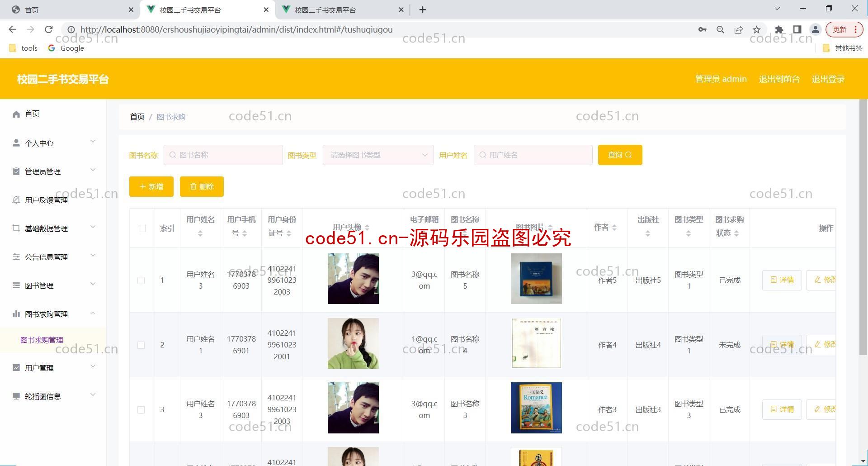Screen dimensions: 868x466
Task: Expand 轮播图信息 menu chevron
Action: coord(93,395)
